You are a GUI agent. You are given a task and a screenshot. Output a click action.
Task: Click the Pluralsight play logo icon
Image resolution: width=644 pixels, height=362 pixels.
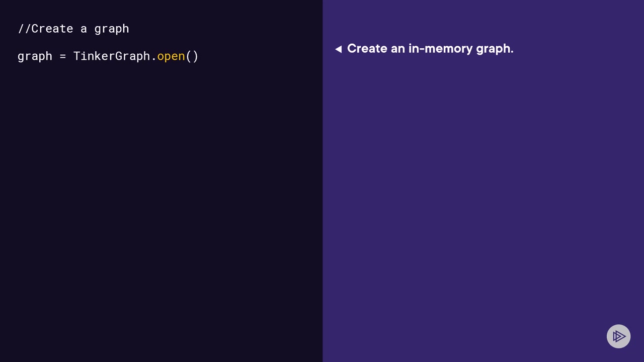pyautogui.click(x=618, y=336)
